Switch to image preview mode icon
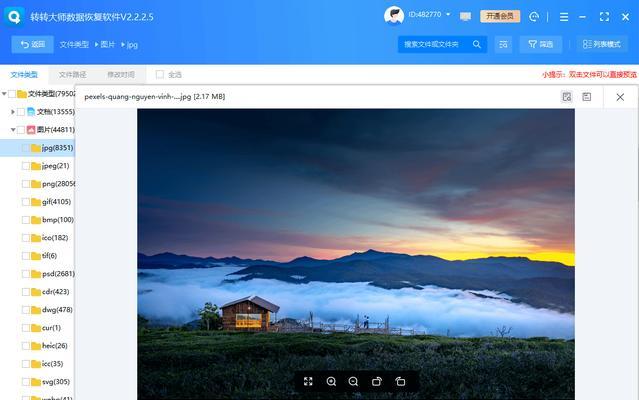This screenshot has width=639, height=400. pos(566,97)
